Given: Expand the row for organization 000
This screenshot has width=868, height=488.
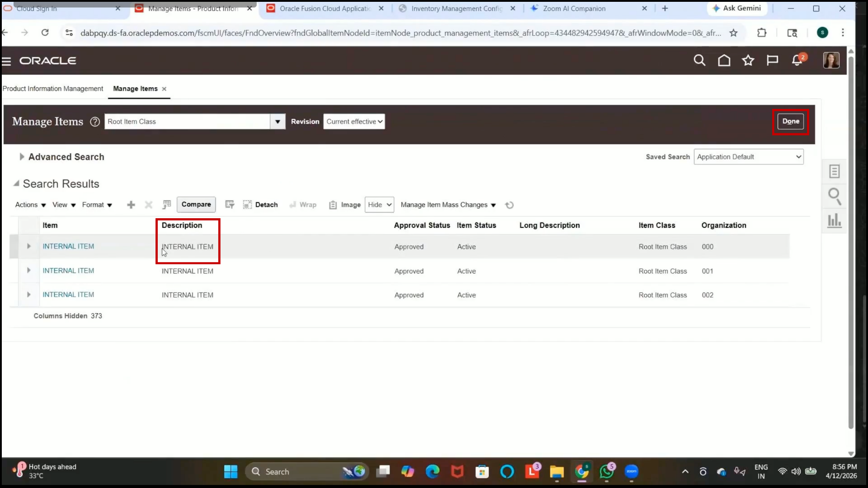Looking at the screenshot, I should click(28, 246).
